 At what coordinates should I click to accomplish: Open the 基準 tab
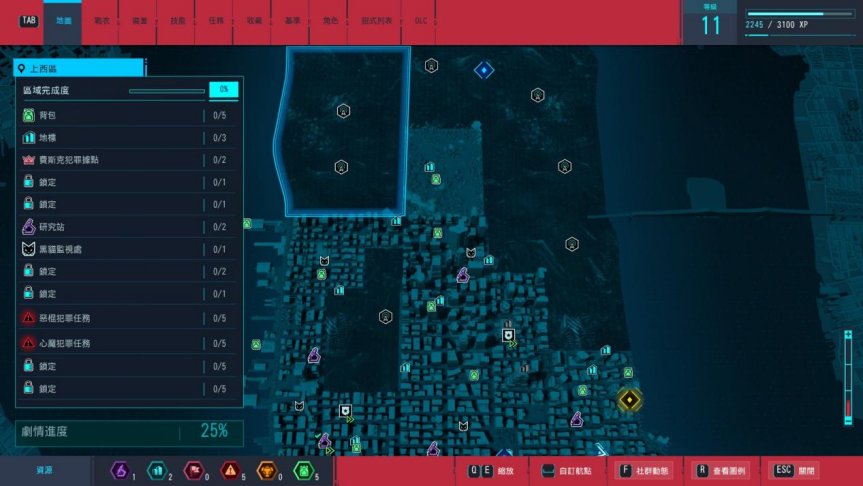(x=292, y=21)
